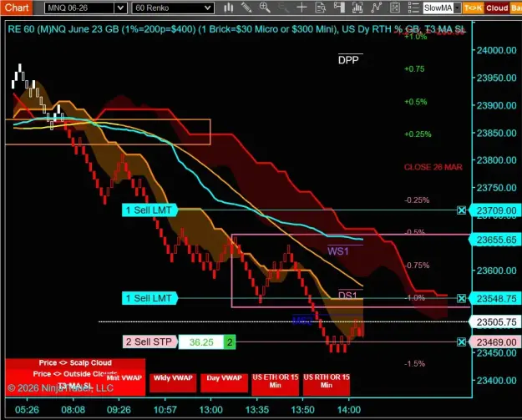Image resolution: width=522 pixels, height=420 pixels.
Task: Click the 14:00 time axis label
Action: pyautogui.click(x=349, y=410)
